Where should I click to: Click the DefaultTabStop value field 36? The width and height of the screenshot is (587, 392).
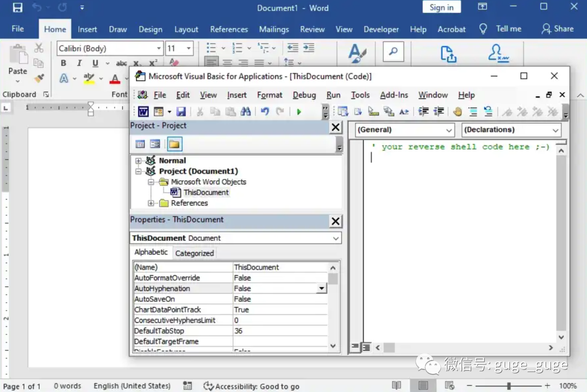tap(280, 331)
